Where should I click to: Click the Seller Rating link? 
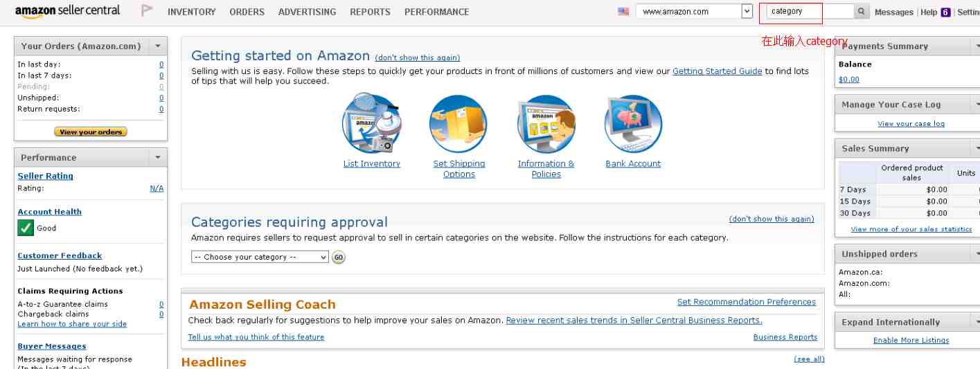(x=45, y=176)
